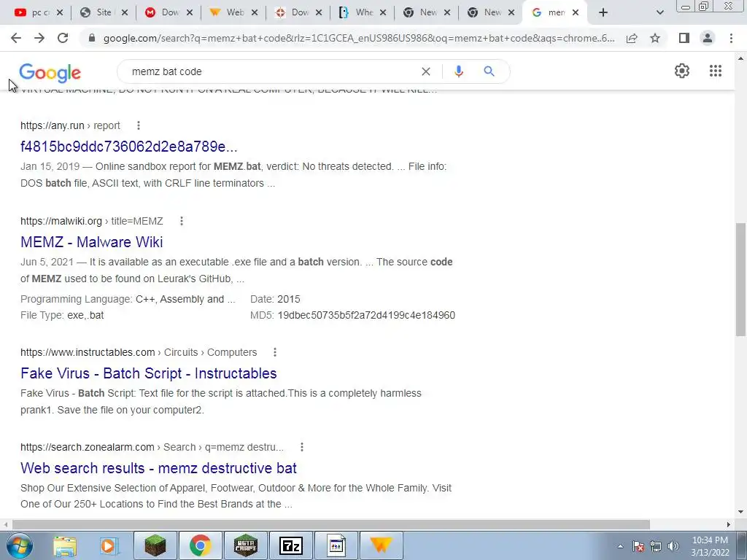Screen dimensions: 747x560
Task: Clear the search box with the X
Action: coord(426,71)
